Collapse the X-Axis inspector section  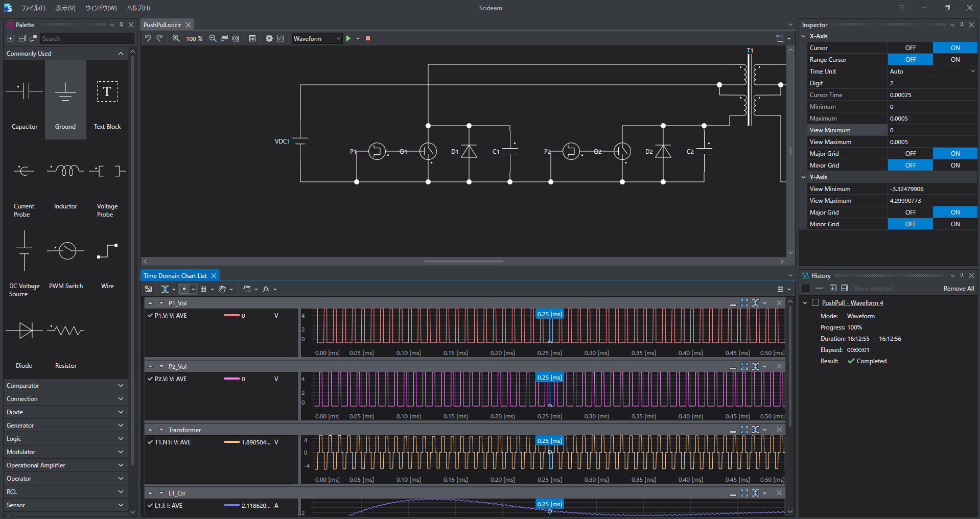(x=804, y=36)
